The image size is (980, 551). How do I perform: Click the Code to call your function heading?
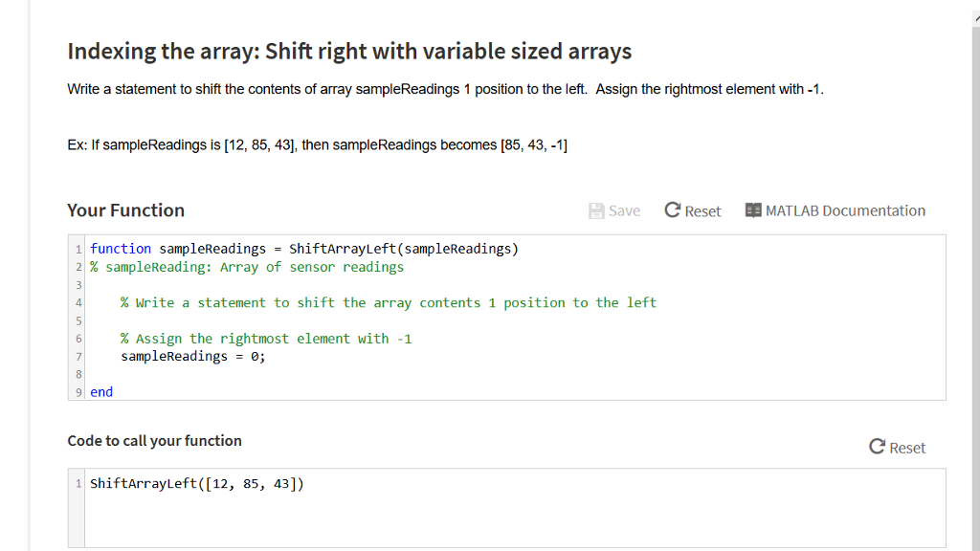(x=154, y=441)
